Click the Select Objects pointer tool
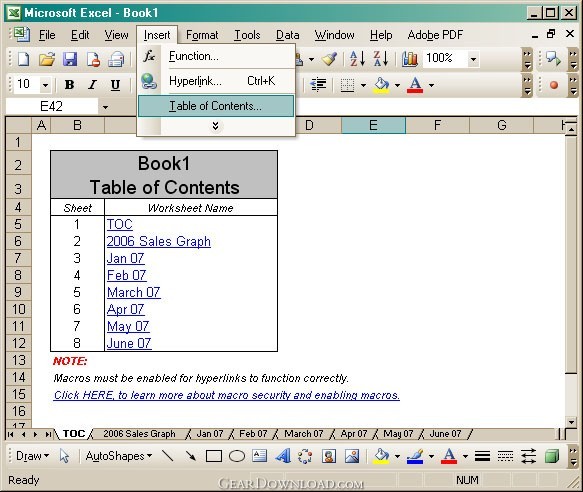This screenshot has width=583, height=492. [x=64, y=456]
